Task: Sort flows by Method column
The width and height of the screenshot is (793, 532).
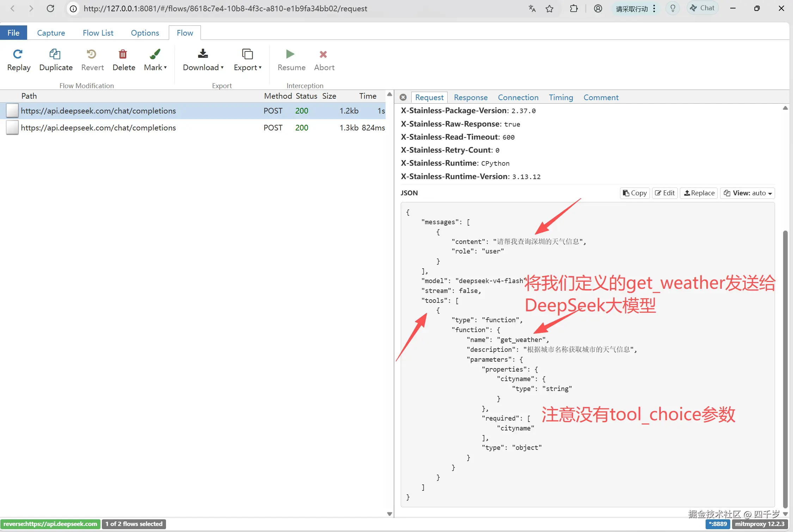Action: (278, 96)
